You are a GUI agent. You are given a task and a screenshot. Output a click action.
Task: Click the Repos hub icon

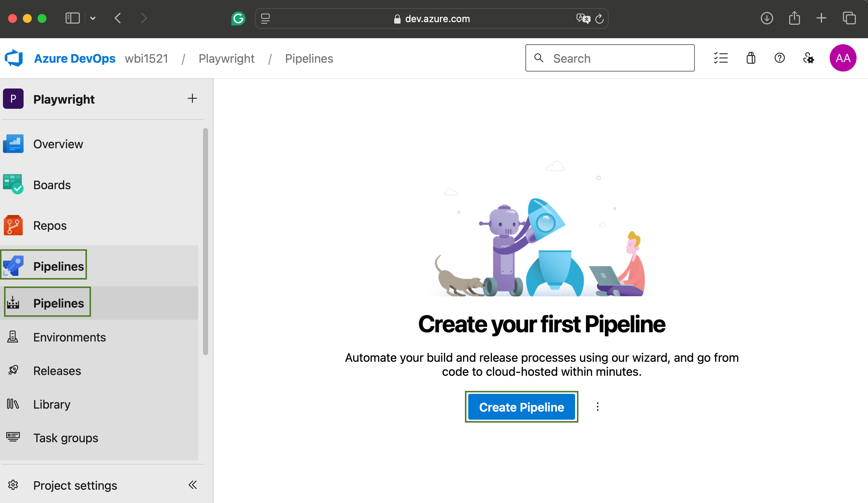pos(13,225)
